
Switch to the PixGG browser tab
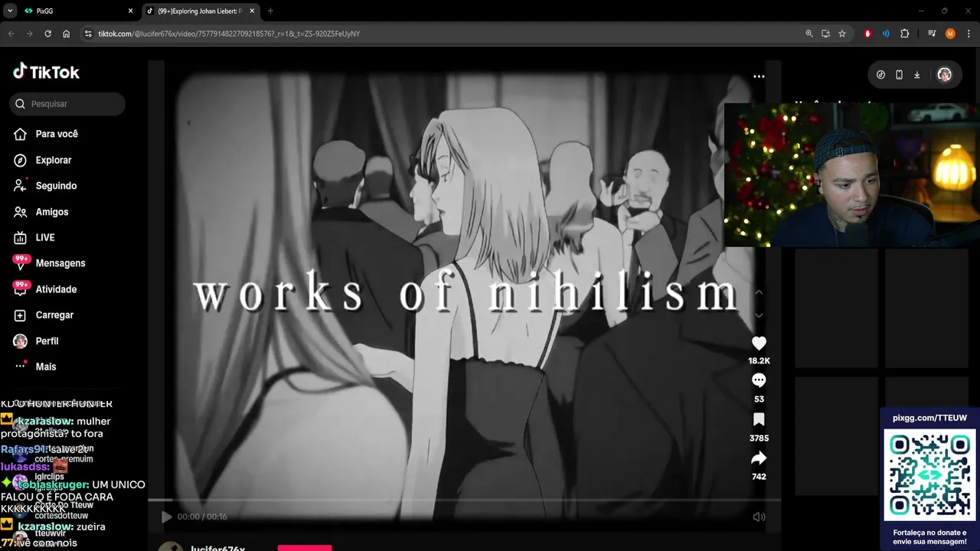pos(77,11)
